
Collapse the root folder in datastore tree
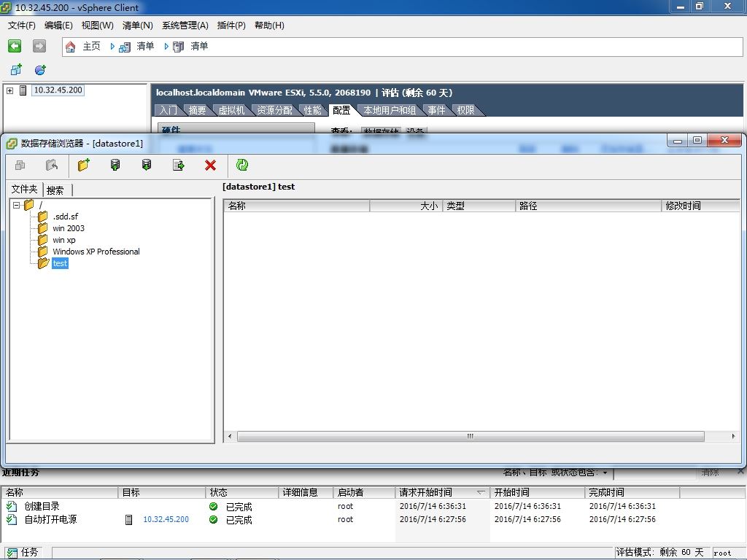[x=17, y=205]
